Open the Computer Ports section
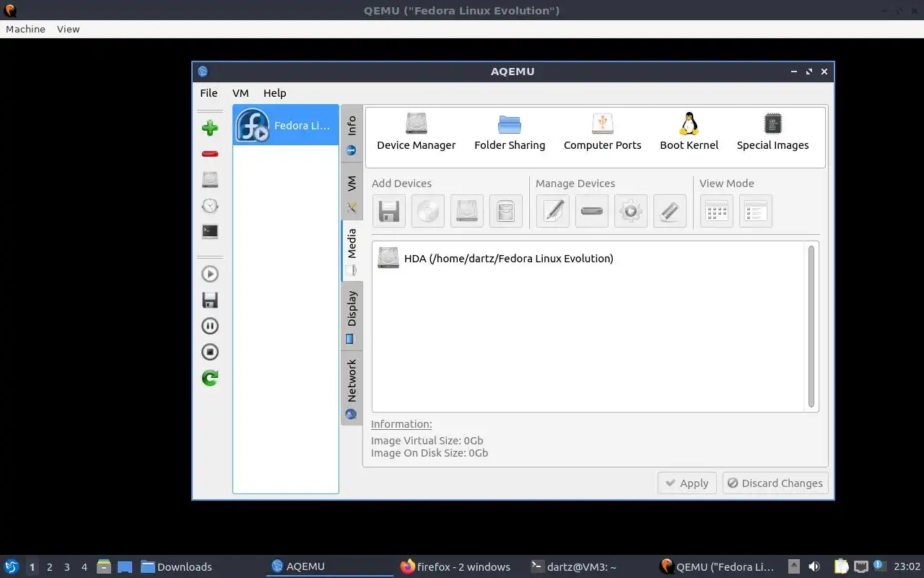The height and width of the screenshot is (578, 924). pyautogui.click(x=603, y=131)
